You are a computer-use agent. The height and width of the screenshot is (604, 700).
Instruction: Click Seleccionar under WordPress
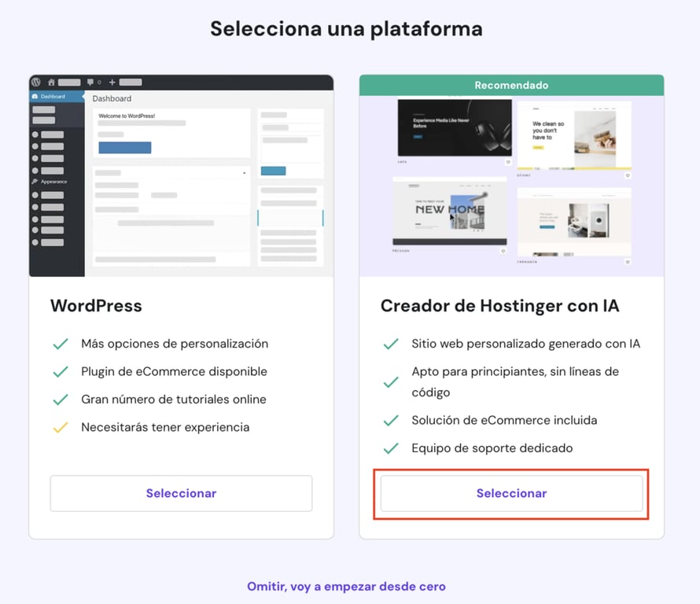[x=180, y=493]
